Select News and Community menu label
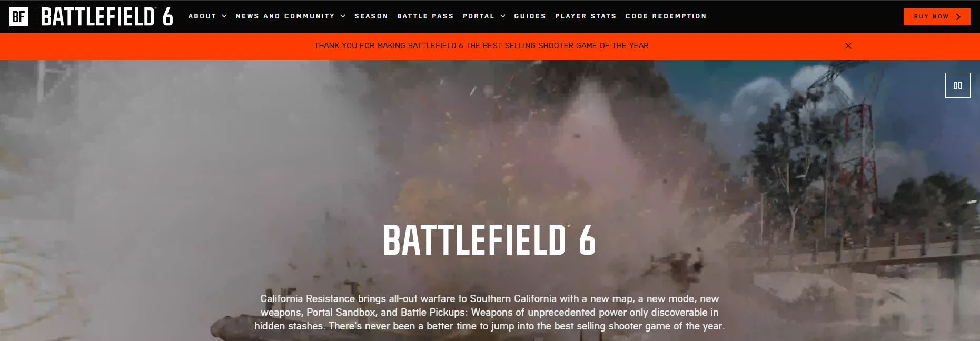 285,16
